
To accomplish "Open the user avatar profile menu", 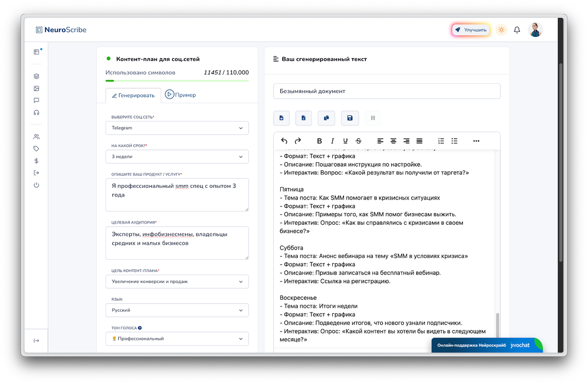I will [x=535, y=30].
